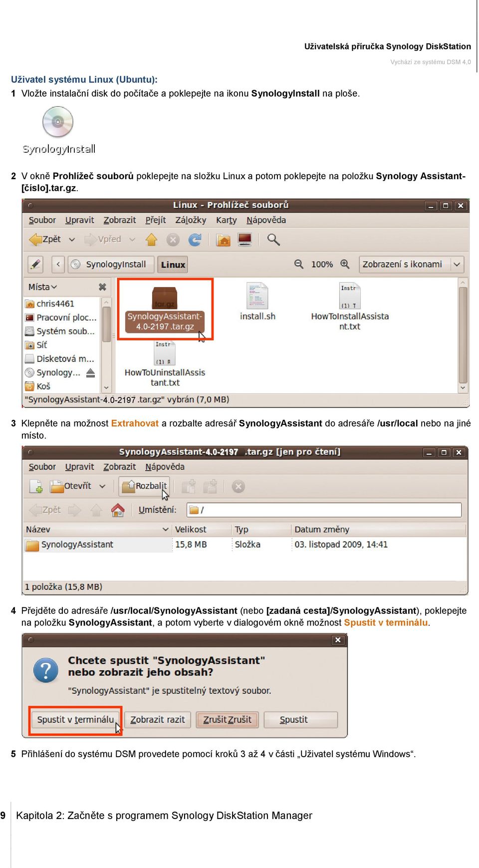
Task: Zoom in with the plus magnifier icon
Action: tap(345, 264)
